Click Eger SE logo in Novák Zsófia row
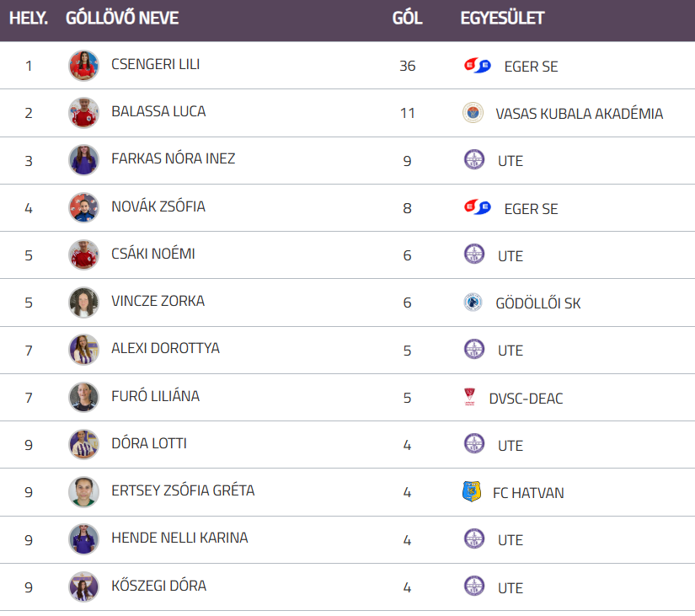The width and height of the screenshot is (695, 616). click(477, 208)
